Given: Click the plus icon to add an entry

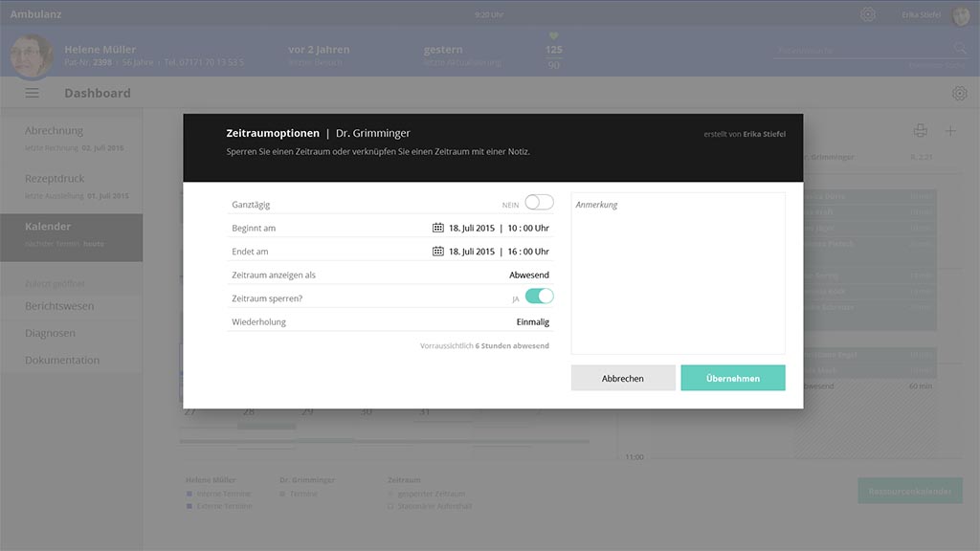Looking at the screenshot, I should tap(950, 131).
